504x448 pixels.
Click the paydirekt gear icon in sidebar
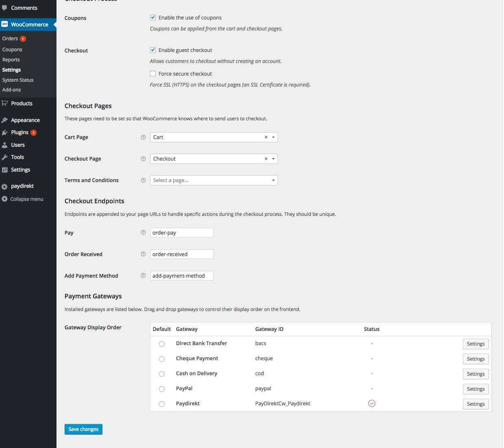[5, 187]
